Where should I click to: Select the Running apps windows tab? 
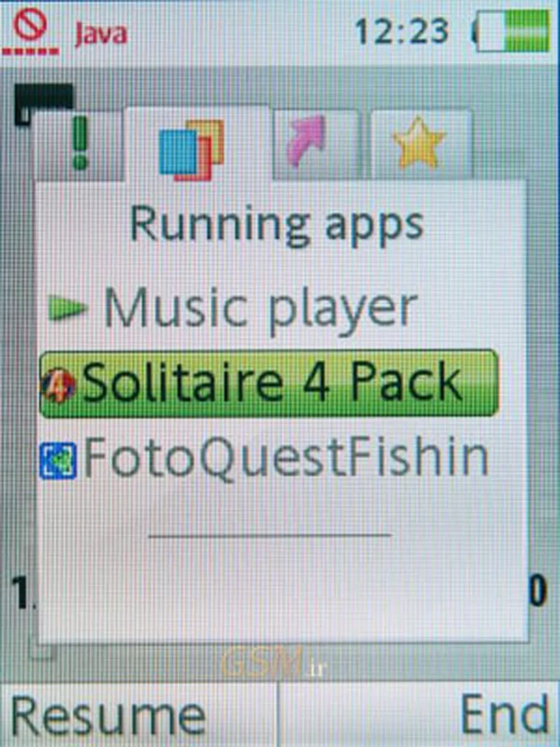pyautogui.click(x=197, y=143)
